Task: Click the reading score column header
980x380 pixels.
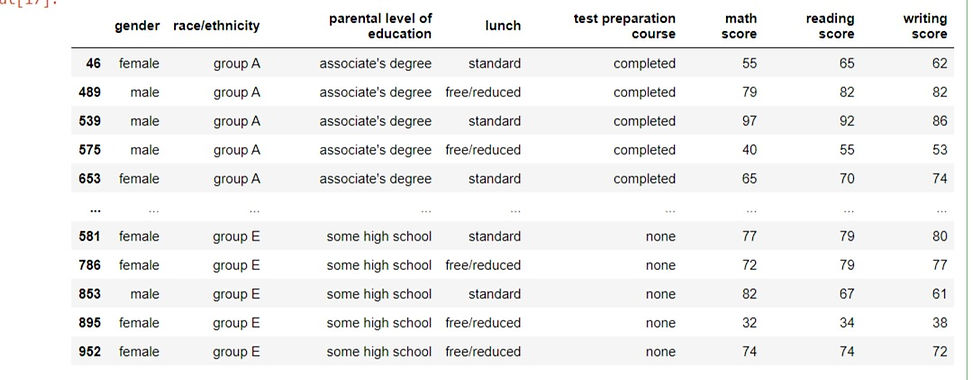Action: (830, 26)
